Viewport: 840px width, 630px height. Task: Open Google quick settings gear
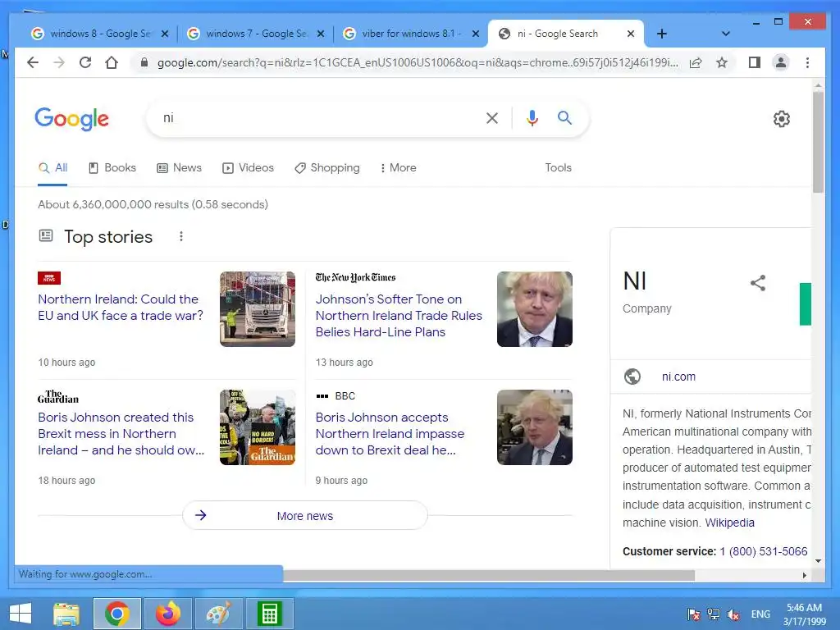pos(782,119)
